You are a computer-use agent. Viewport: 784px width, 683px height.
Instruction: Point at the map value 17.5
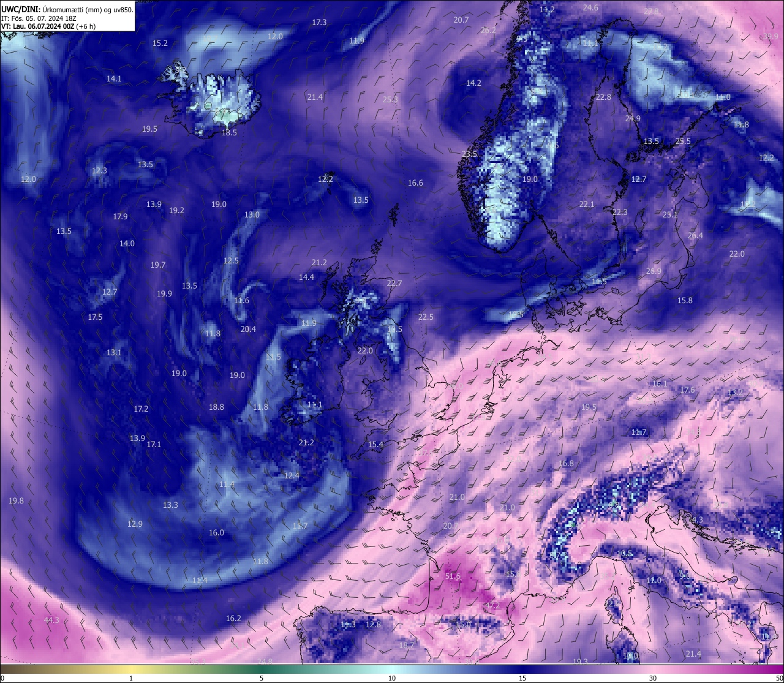pyautogui.click(x=95, y=317)
